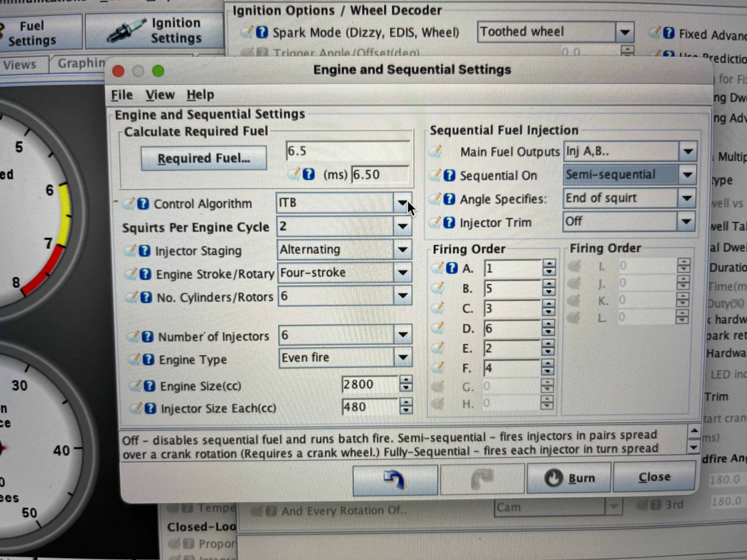Click help text scrollbar down arrow
Viewport: 747px width, 560px height.
(x=693, y=448)
